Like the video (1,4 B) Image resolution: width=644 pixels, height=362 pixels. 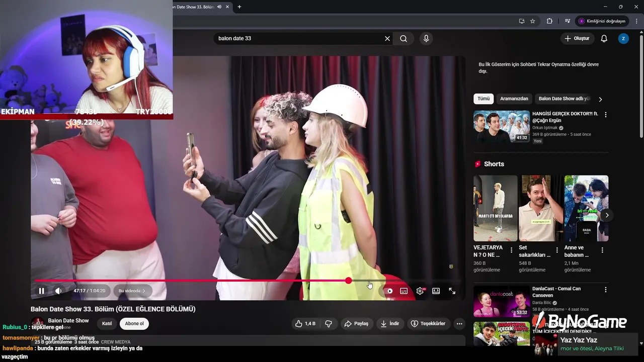coord(305,324)
